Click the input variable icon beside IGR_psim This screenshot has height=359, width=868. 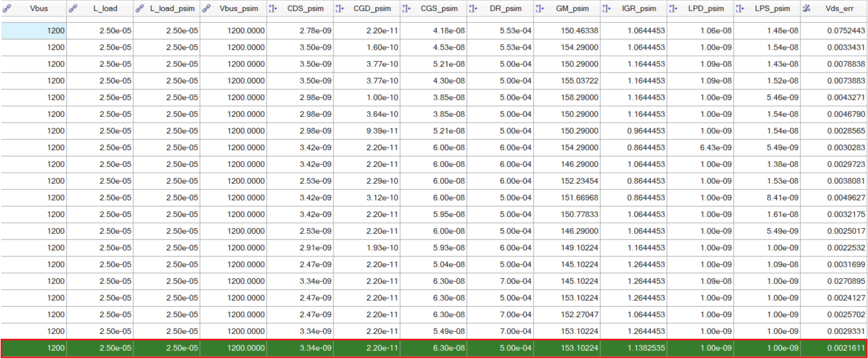(607, 9)
